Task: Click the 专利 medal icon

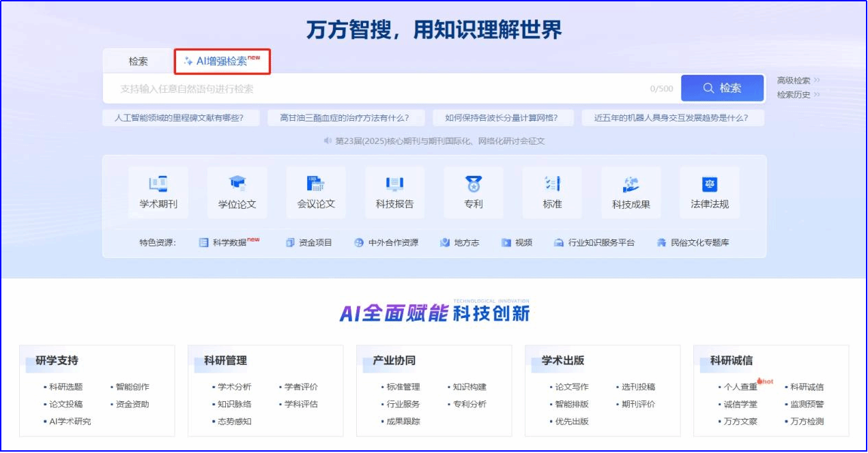Action: (473, 184)
